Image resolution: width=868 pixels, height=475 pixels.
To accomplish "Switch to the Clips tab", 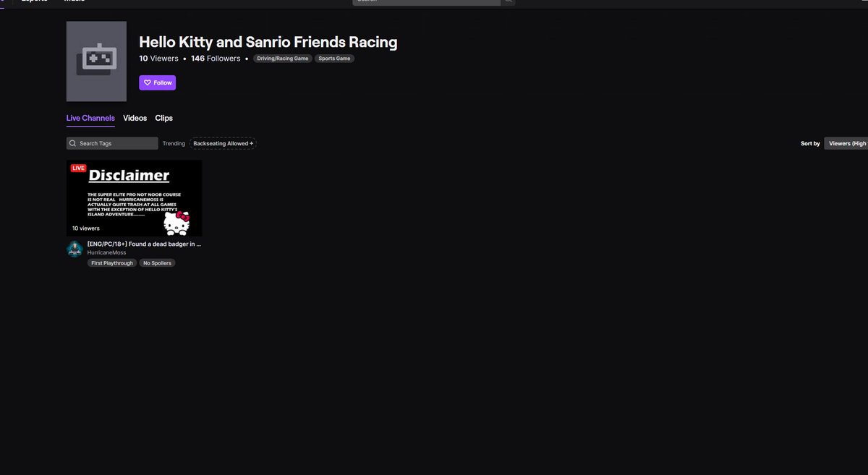I will click(163, 118).
